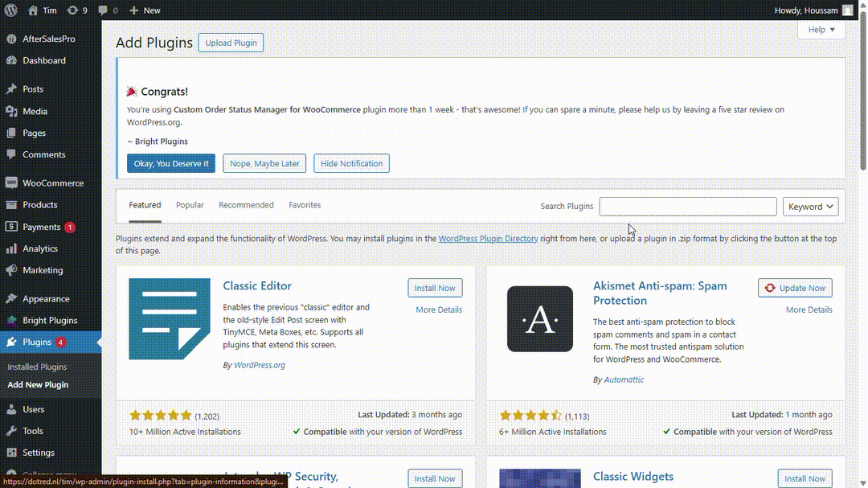Switch to the Recommended tab
Image resolution: width=868 pixels, height=488 pixels.
point(246,205)
